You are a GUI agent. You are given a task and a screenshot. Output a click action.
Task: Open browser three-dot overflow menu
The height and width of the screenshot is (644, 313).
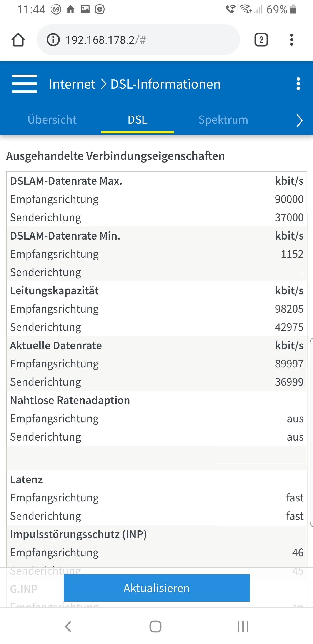(291, 40)
